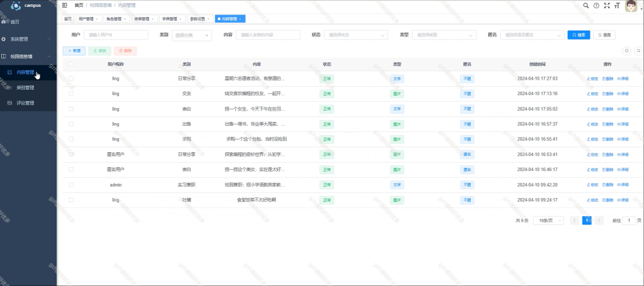
Task: Toggle fullscreen via the expand icon
Action: [x=607, y=5]
